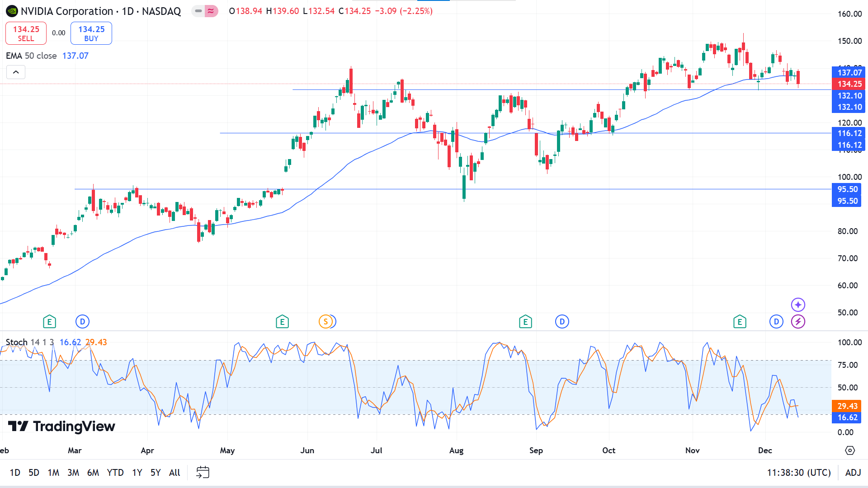Viewport: 868px width, 488px height.
Task: Select the 6M time range
Action: click(93, 473)
